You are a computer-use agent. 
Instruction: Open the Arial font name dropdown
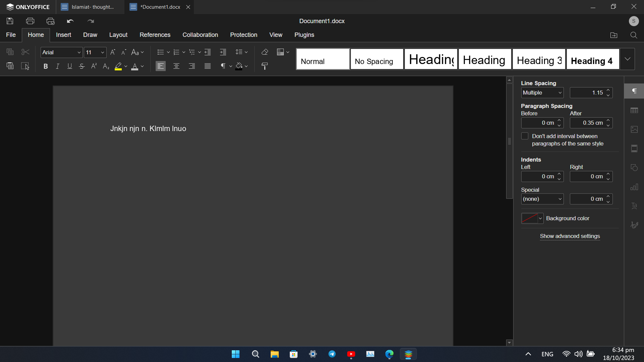(x=79, y=52)
